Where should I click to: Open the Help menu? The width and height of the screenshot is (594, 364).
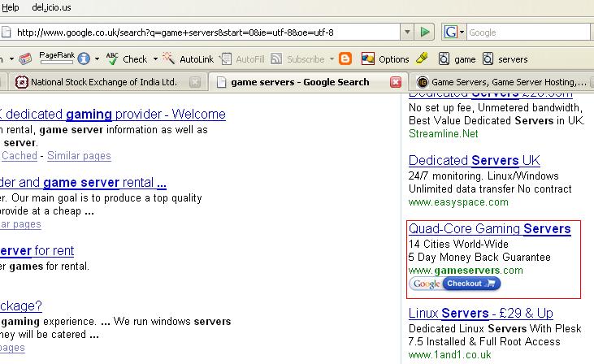[x=10, y=7]
